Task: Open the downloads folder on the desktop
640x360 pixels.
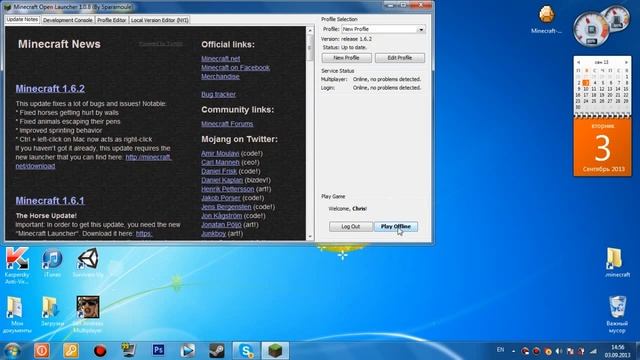Action: pyautogui.click(x=52, y=311)
